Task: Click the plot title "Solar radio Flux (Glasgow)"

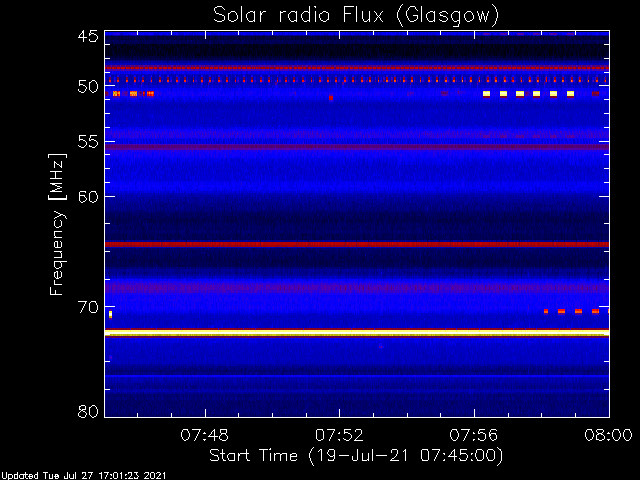Action: tap(356, 15)
